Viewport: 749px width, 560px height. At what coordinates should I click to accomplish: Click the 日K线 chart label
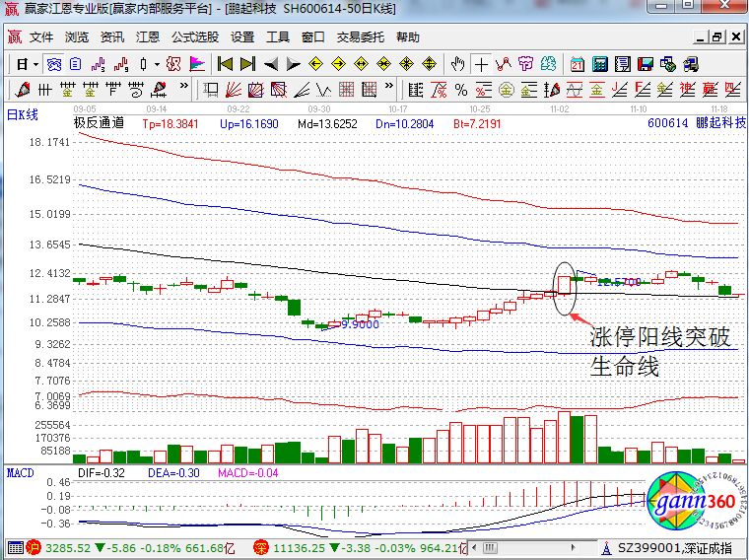23,114
